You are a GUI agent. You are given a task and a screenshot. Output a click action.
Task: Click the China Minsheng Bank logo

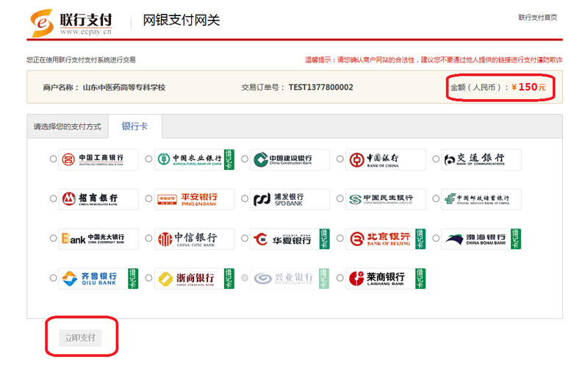click(386, 199)
